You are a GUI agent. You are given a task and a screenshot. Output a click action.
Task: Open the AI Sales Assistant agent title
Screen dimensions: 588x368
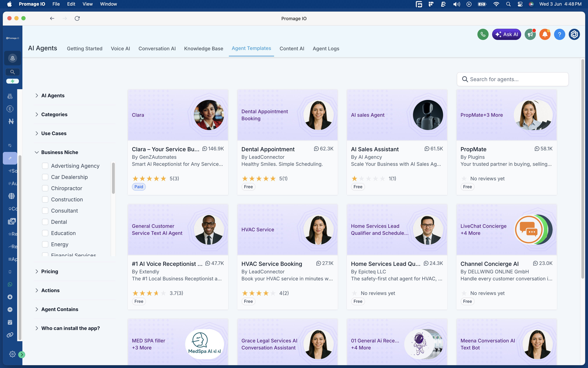point(375,149)
